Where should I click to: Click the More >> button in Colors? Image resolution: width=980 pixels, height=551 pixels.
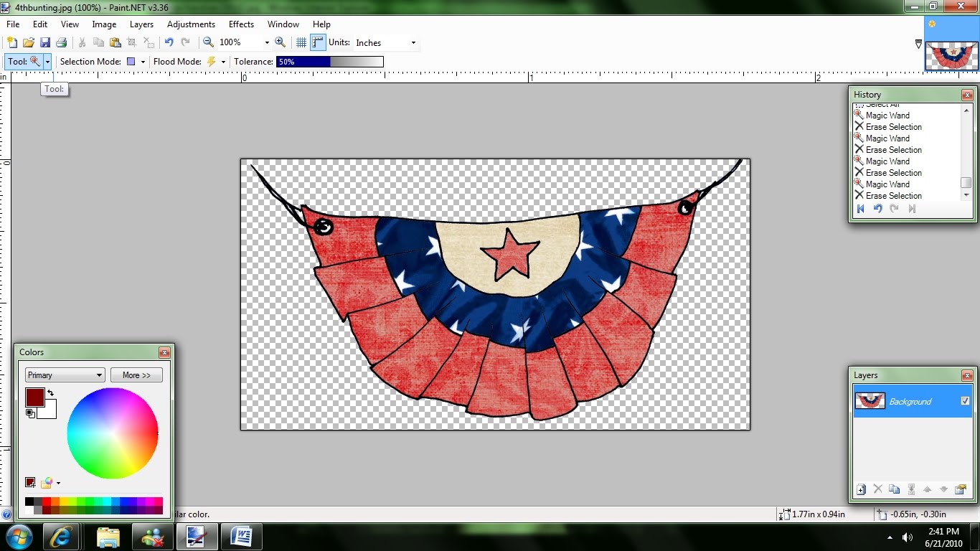point(136,375)
